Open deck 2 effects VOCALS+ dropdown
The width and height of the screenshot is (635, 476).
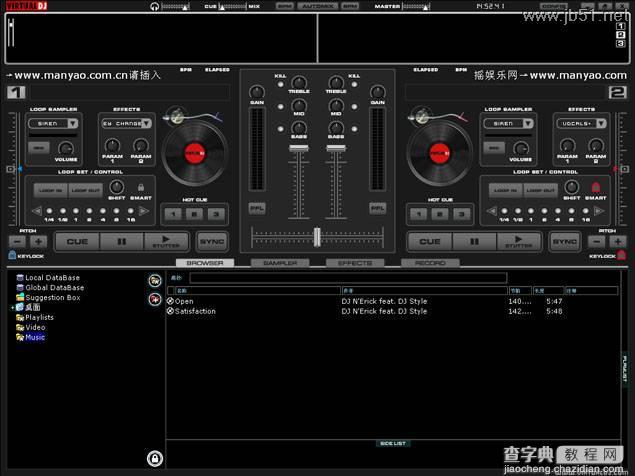pos(601,123)
